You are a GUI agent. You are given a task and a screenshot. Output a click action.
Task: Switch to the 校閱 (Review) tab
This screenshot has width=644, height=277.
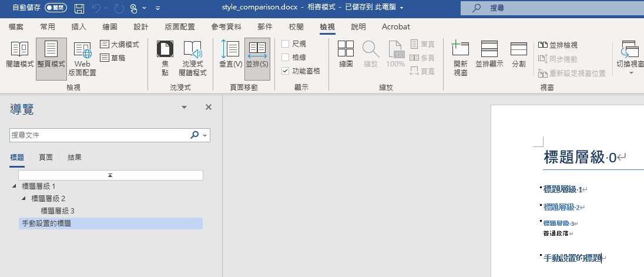tap(296, 26)
